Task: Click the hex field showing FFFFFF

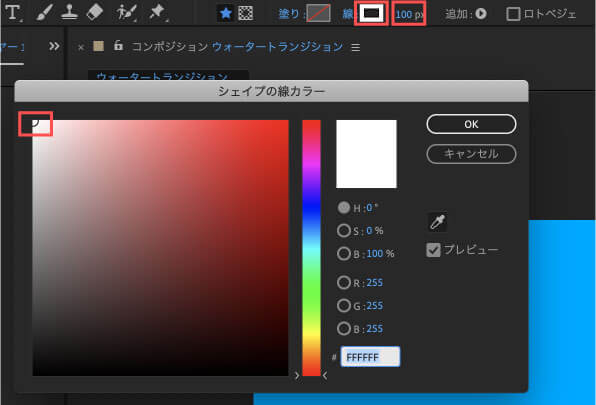Action: (370, 357)
